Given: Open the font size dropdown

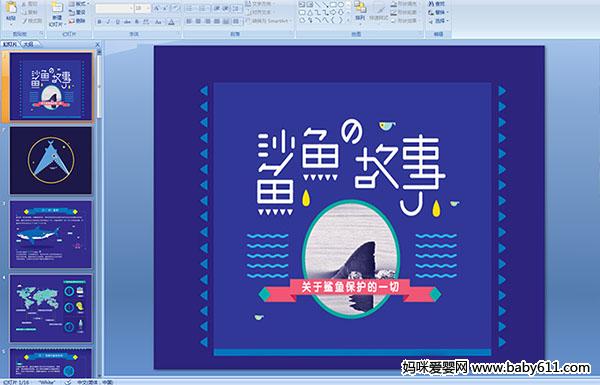Looking at the screenshot, I should pos(143,8).
